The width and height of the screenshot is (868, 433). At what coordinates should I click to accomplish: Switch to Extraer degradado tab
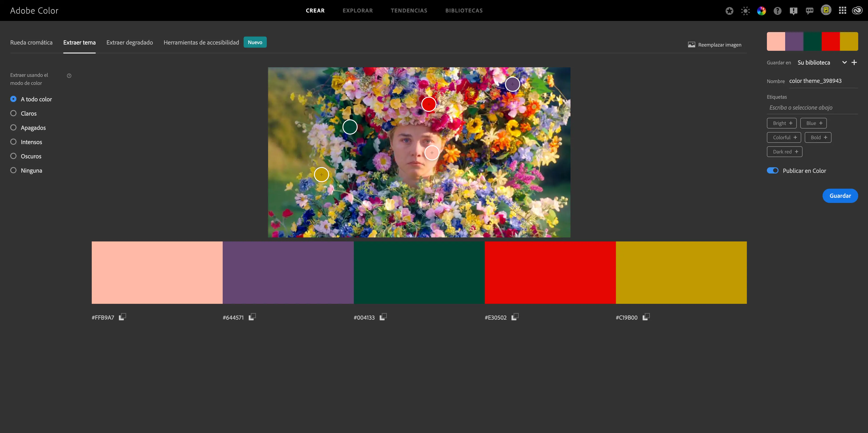click(129, 43)
